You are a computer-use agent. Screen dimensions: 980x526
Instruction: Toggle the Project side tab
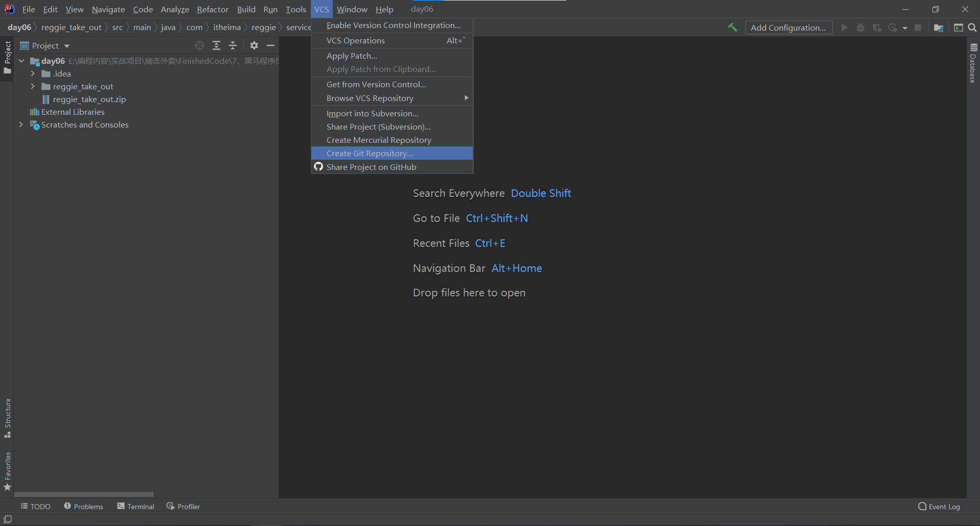[x=7, y=57]
